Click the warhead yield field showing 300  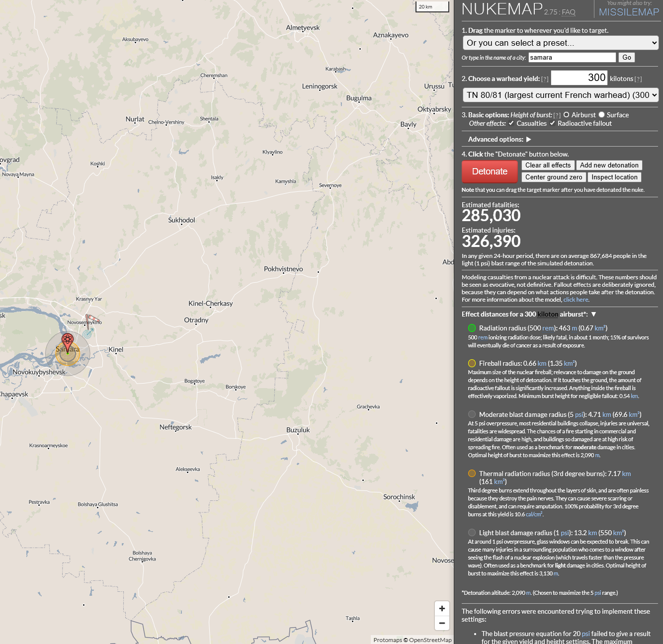579,78
